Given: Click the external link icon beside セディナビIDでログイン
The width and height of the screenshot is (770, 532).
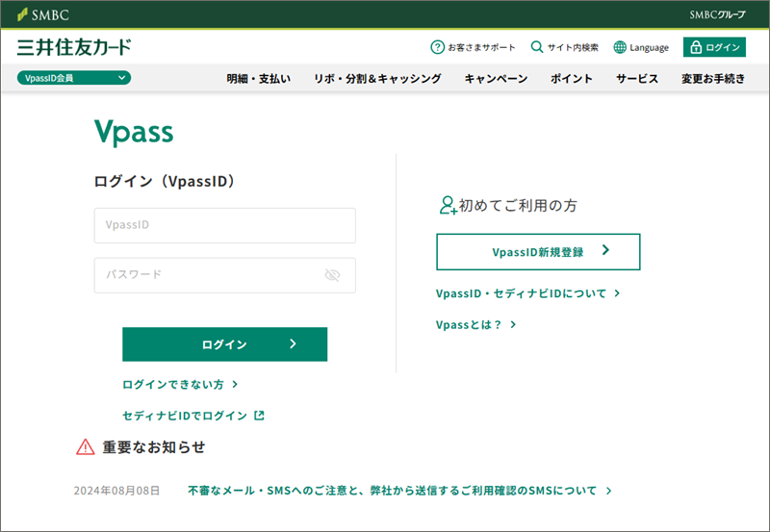Looking at the screenshot, I should pyautogui.click(x=258, y=416).
